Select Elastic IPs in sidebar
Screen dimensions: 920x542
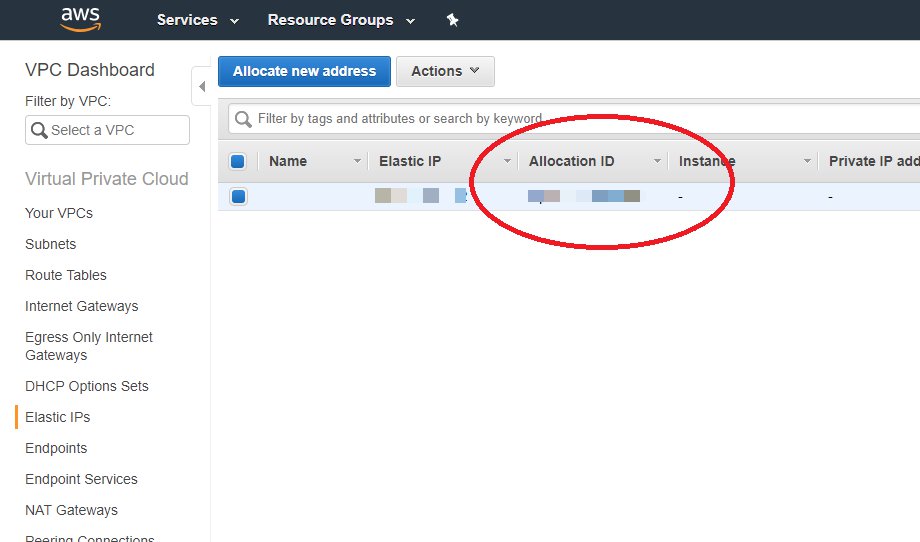58,417
